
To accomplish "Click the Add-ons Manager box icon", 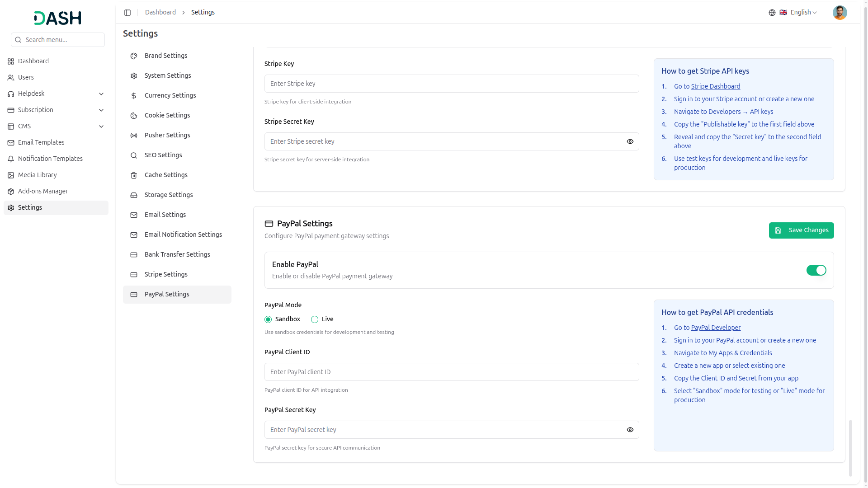I will (x=11, y=192).
